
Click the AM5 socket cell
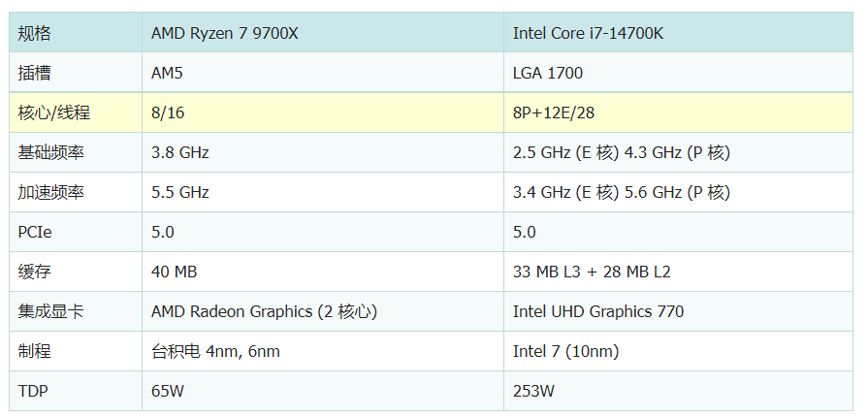[167, 73]
